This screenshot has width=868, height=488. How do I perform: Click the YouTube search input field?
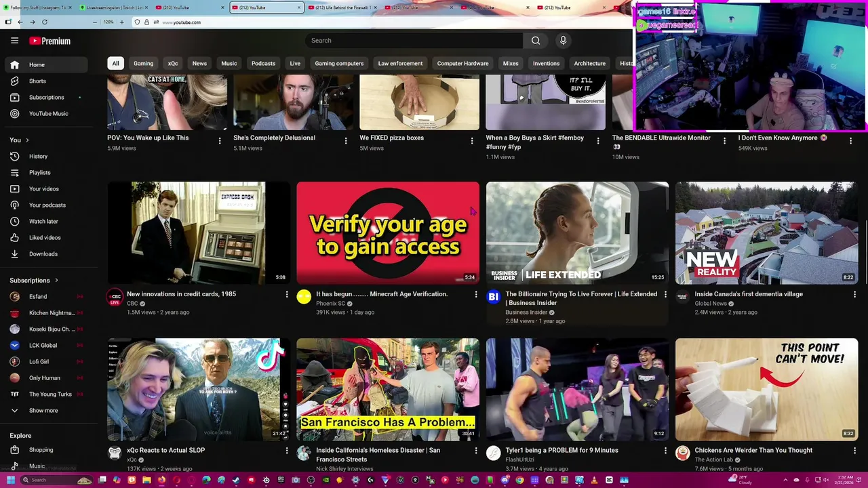point(414,41)
